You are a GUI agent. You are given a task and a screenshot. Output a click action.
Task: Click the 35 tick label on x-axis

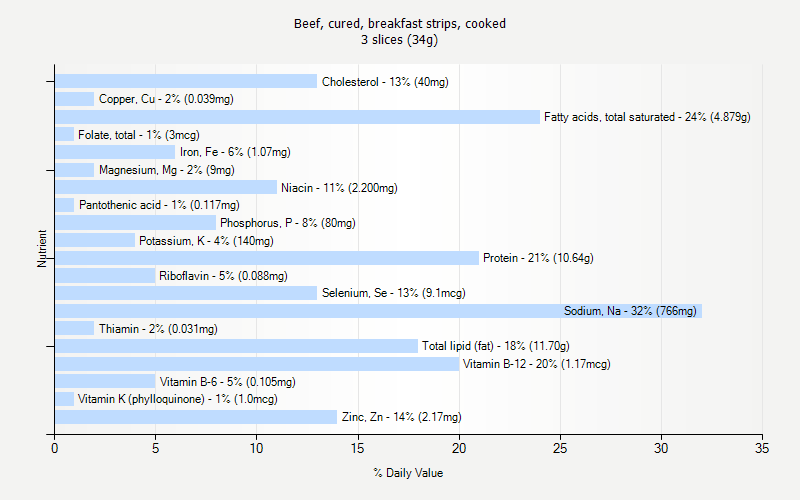pyautogui.click(x=762, y=448)
